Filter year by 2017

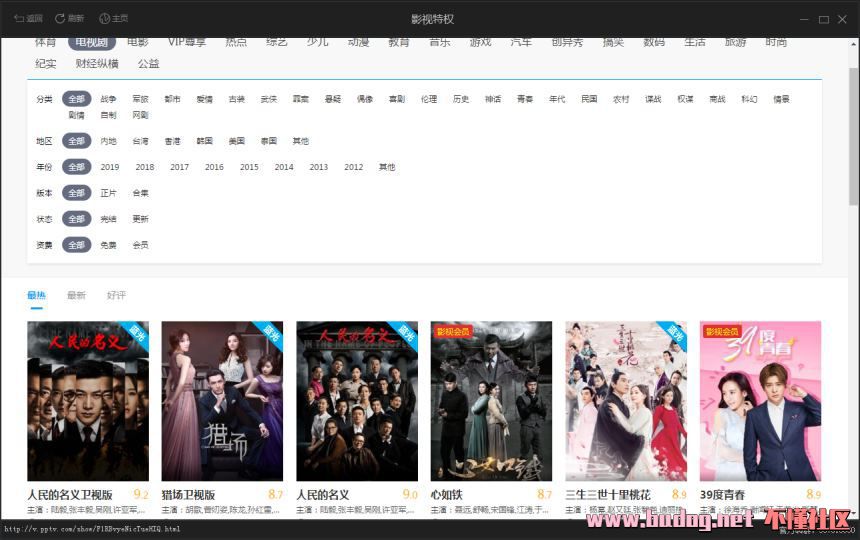click(179, 167)
